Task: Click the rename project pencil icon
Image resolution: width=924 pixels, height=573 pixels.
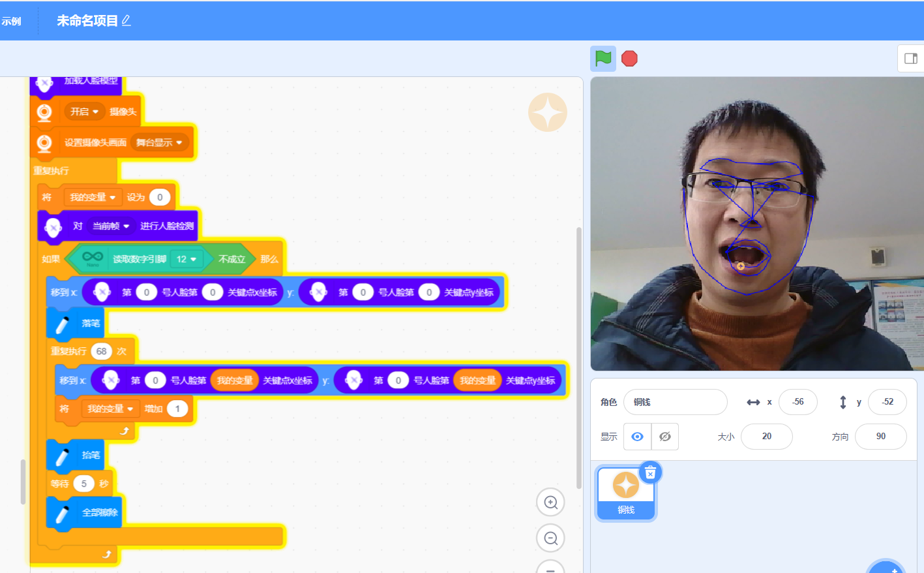Action: coord(127,21)
